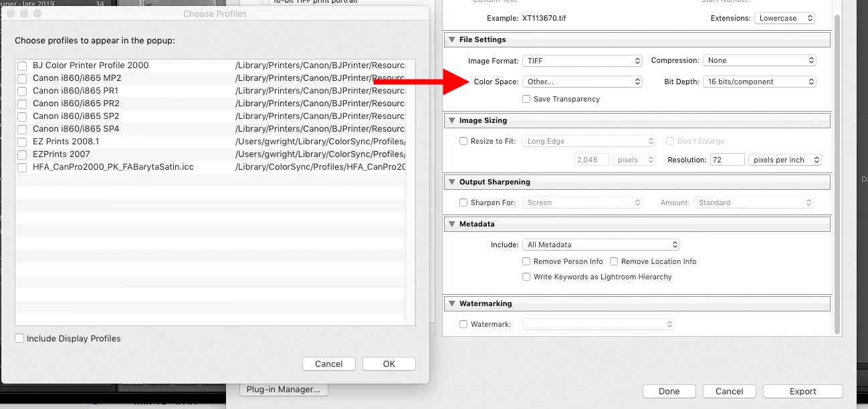Click the path of EZPrints 2007 profile

pyautogui.click(x=320, y=154)
